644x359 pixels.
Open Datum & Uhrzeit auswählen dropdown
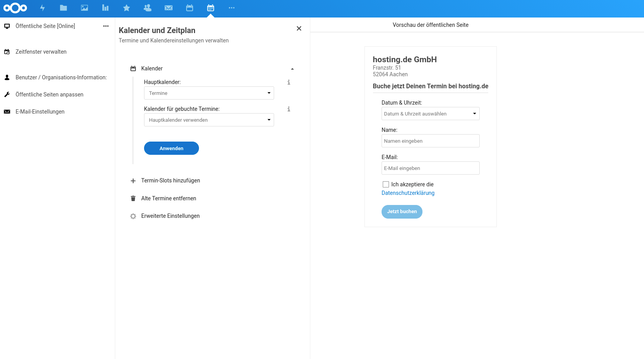[x=431, y=114]
